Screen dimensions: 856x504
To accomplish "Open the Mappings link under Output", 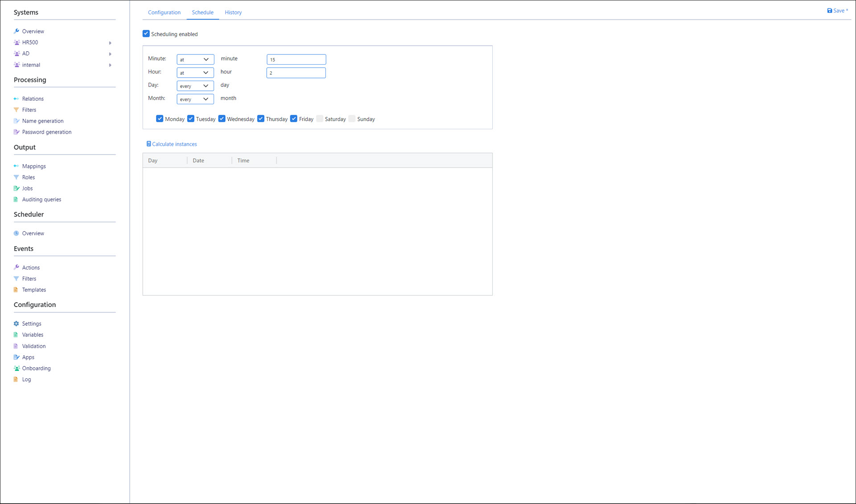I will click(x=34, y=166).
